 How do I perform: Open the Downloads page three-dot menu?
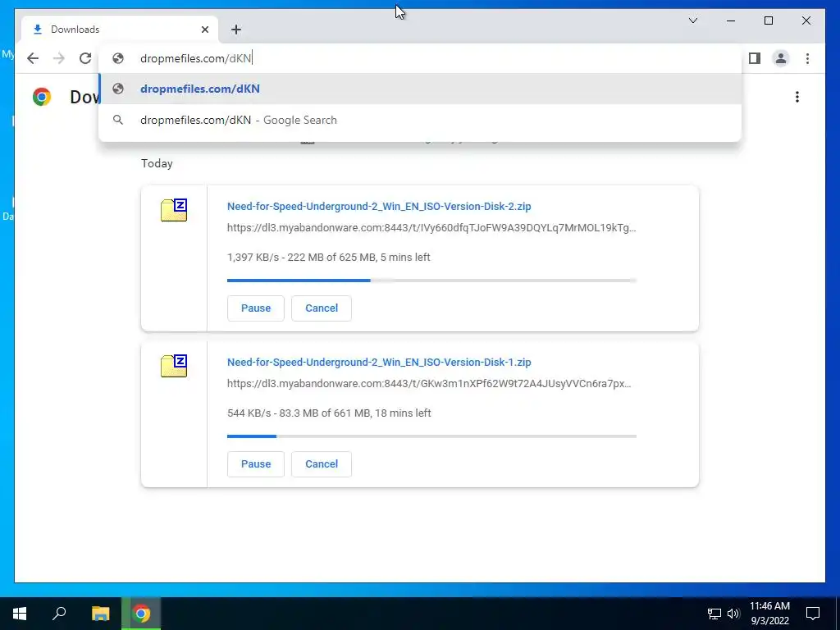tap(797, 97)
